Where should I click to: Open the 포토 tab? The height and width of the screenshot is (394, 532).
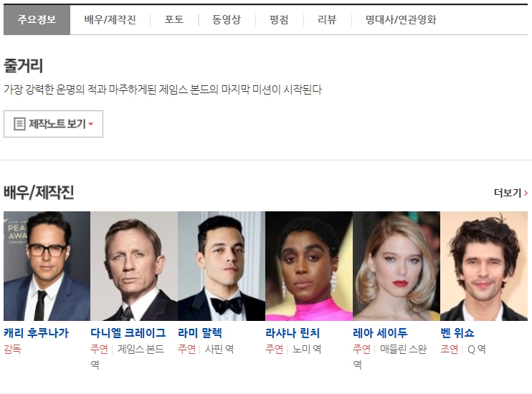click(174, 19)
